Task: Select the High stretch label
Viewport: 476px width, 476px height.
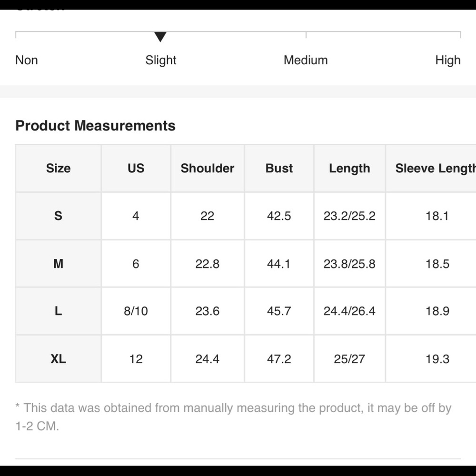Action: pos(447,60)
